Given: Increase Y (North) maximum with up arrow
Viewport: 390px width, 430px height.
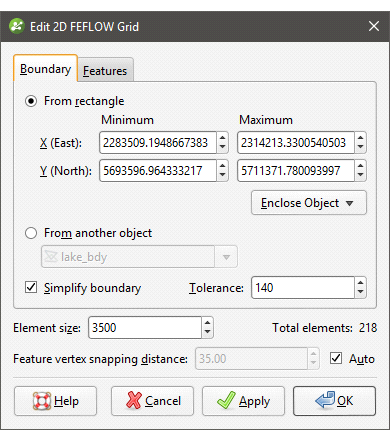Looking at the screenshot, I should tap(360, 166).
